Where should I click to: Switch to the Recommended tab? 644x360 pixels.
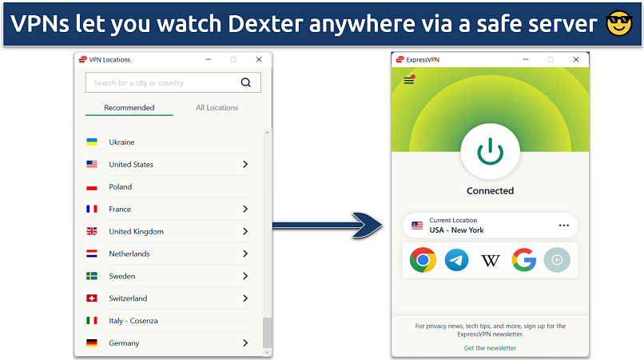[x=129, y=107]
